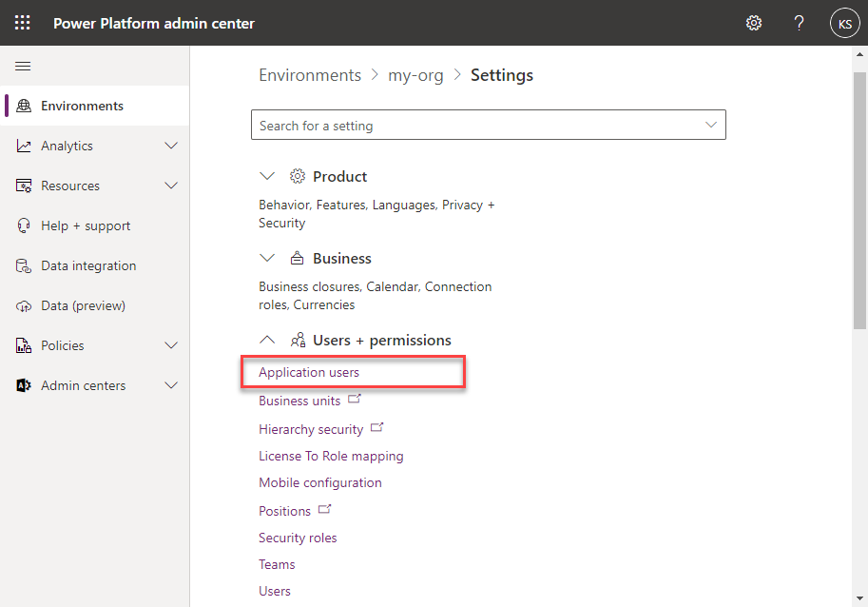Click the Product section heading

[340, 177]
